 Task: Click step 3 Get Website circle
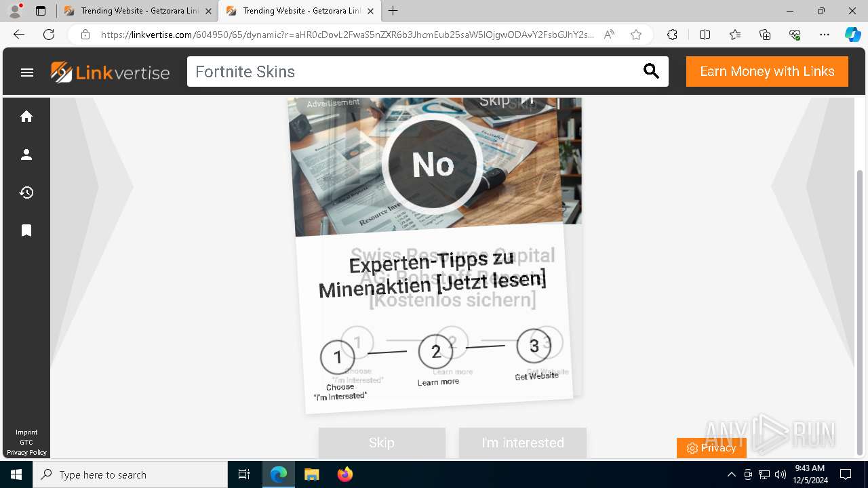click(x=534, y=346)
